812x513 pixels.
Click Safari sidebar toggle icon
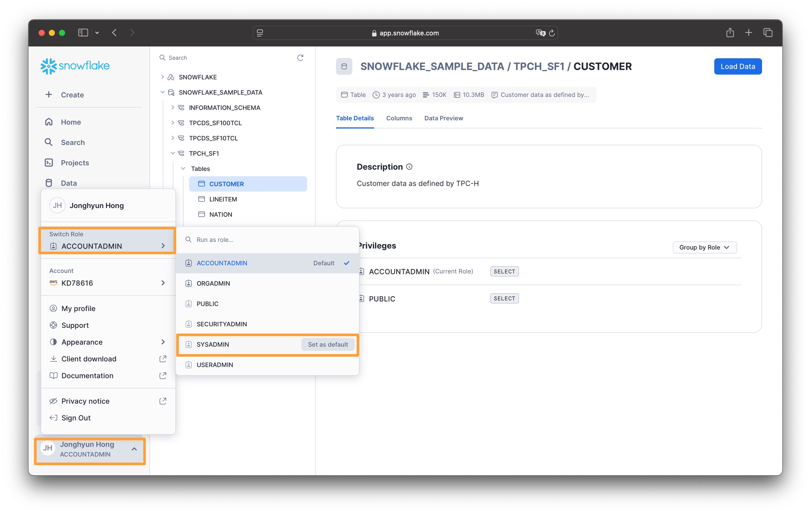83,33
